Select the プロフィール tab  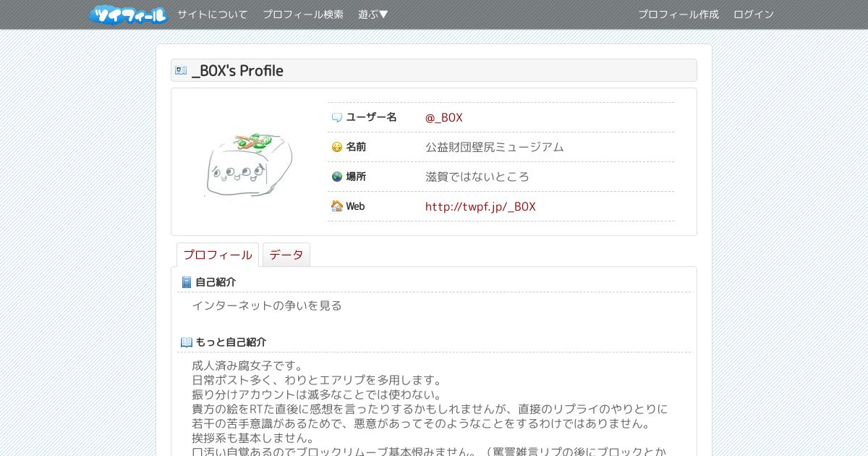[218, 255]
